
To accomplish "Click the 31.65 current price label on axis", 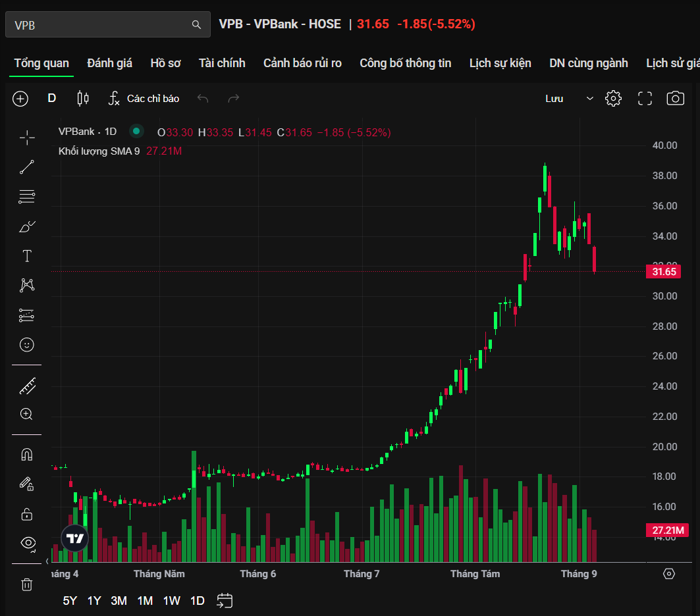I will (663, 272).
